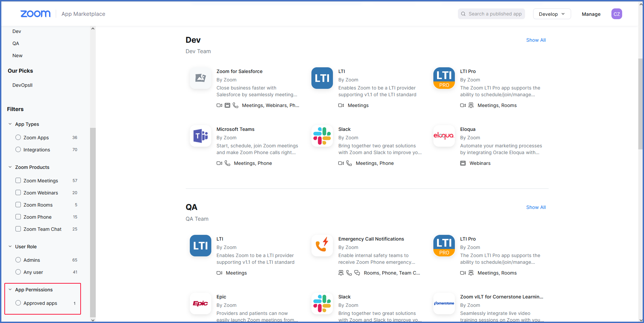Open the Develop dropdown menu
The image size is (644, 323).
[552, 14]
